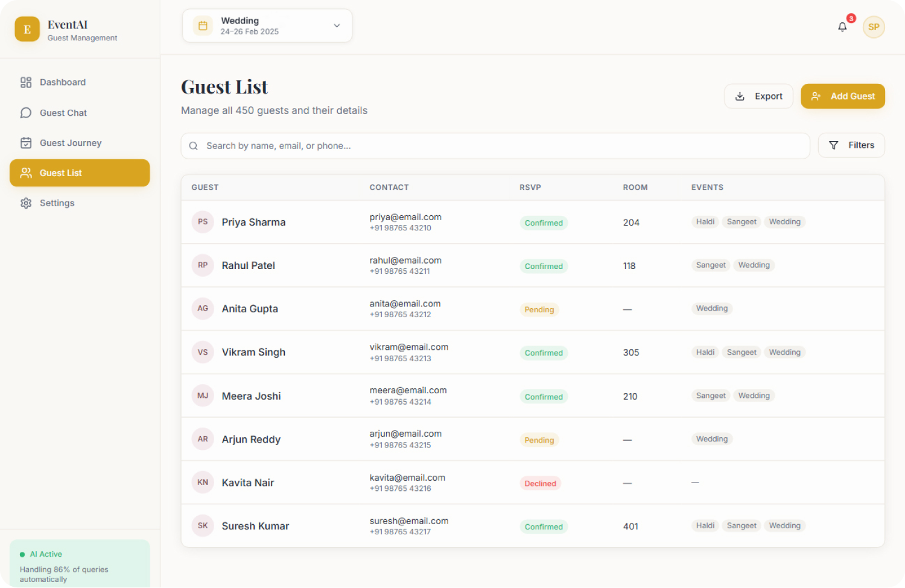Expand the Wedding event dropdown chevron

(337, 26)
